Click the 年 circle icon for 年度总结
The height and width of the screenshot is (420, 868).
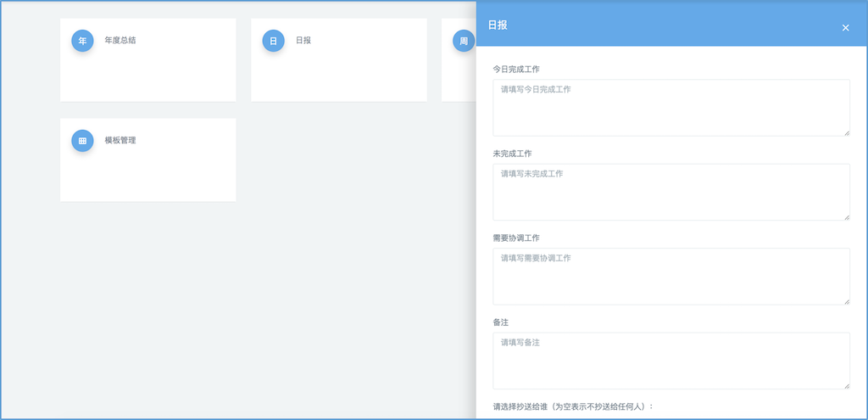(82, 41)
